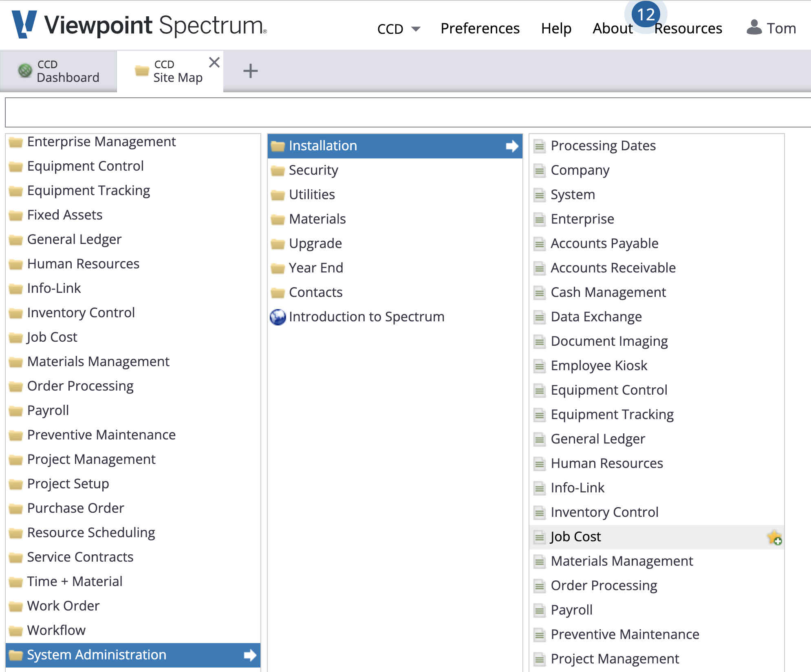Click the Utilities folder icon
This screenshot has width=811, height=672.
click(278, 195)
